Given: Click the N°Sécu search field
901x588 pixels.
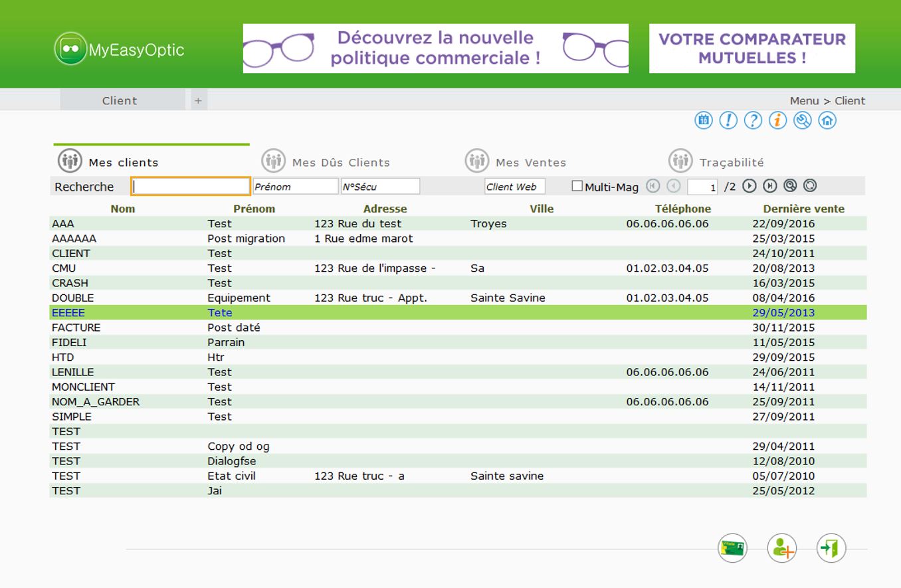Looking at the screenshot, I should pyautogui.click(x=381, y=187).
